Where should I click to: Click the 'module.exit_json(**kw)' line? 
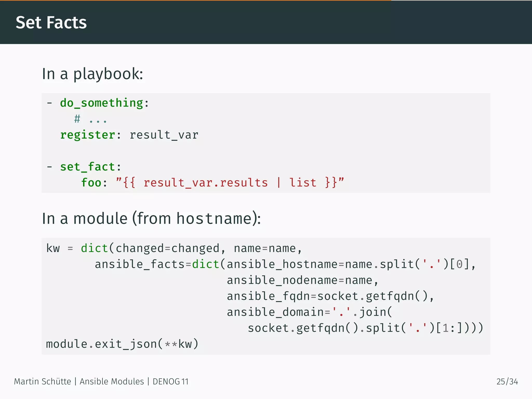(x=122, y=344)
